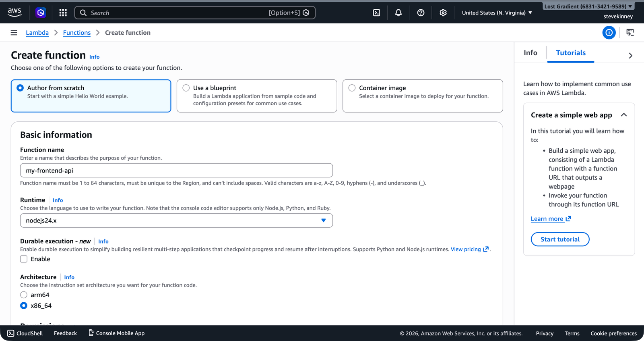
Task: Select Author from scratch option
Action: [91, 96]
